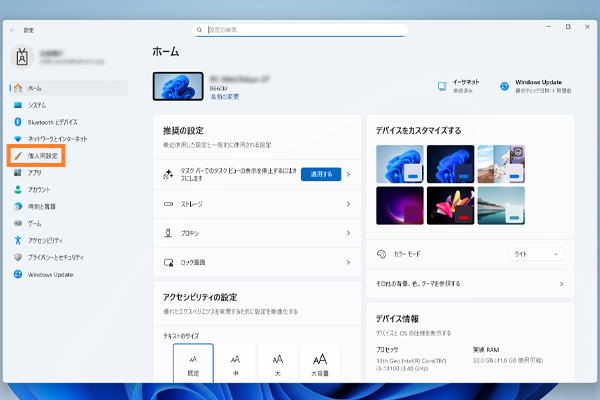Click the カラー モード palette icon
The width and height of the screenshot is (600, 400).
coord(382,254)
